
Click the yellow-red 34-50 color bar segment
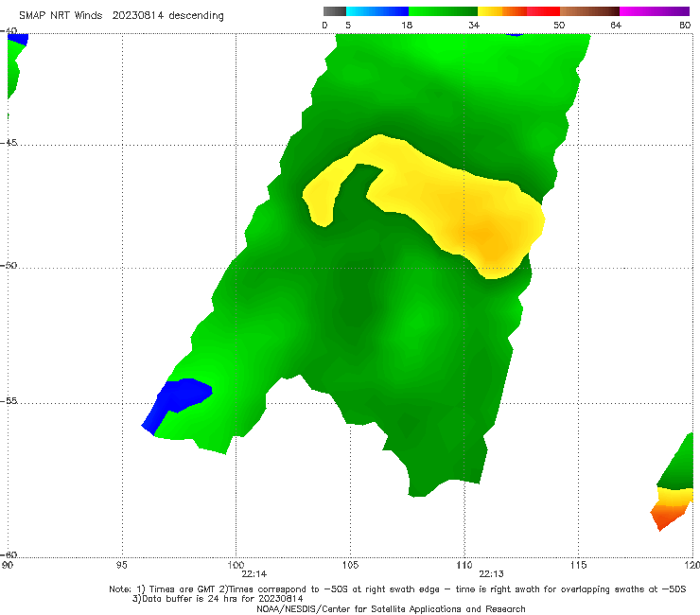518,11
